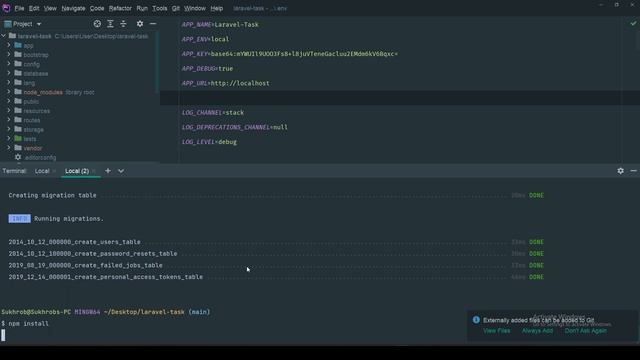This screenshot has height=360, width=640.
Task: Expand the resources folder
Action: [9, 111]
